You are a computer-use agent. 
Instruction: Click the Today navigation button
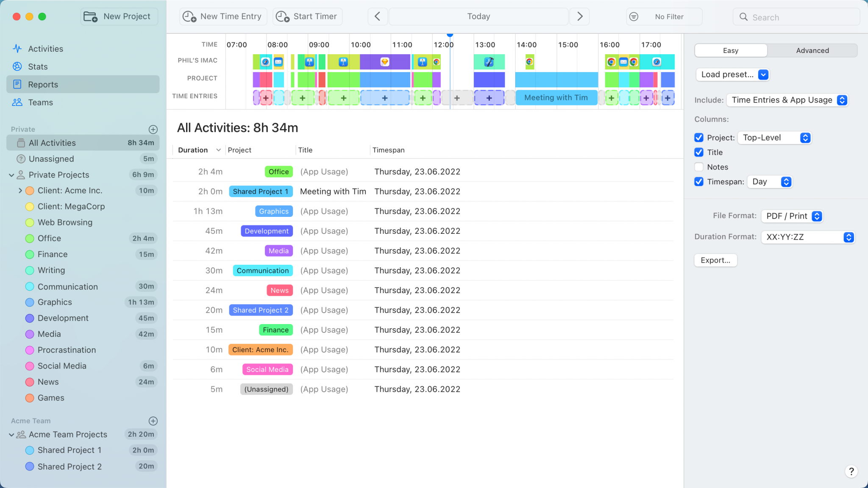pyautogui.click(x=478, y=17)
